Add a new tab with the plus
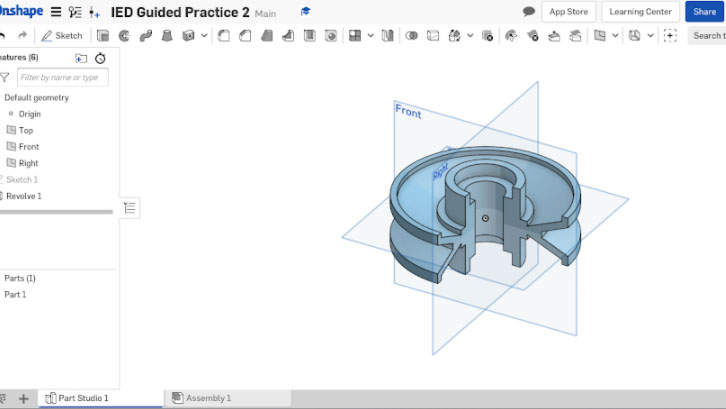 point(23,398)
